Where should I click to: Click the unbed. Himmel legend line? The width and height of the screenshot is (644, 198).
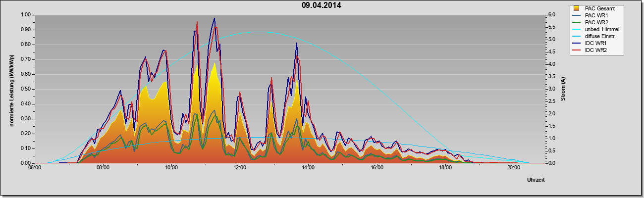(x=577, y=29)
